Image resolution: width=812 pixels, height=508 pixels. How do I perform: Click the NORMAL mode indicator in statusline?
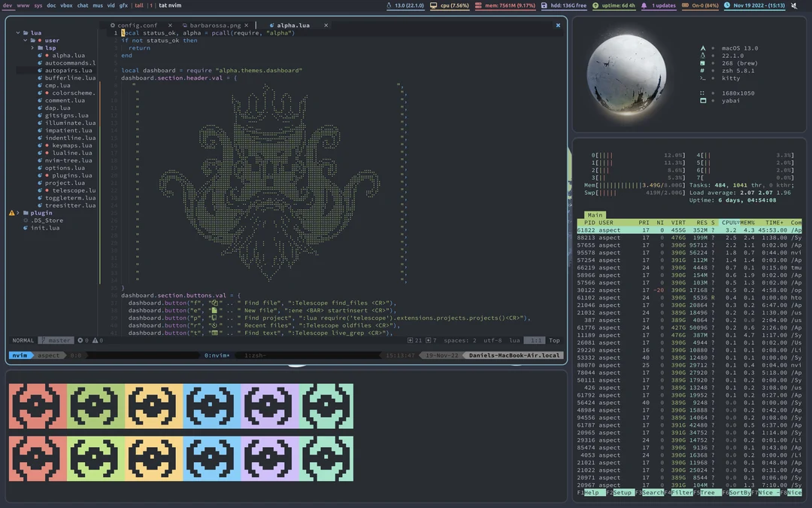point(23,341)
